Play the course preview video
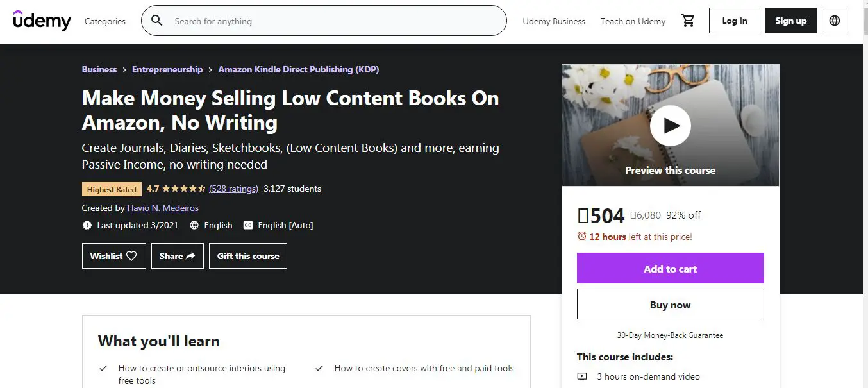This screenshot has width=868, height=388. point(670,126)
